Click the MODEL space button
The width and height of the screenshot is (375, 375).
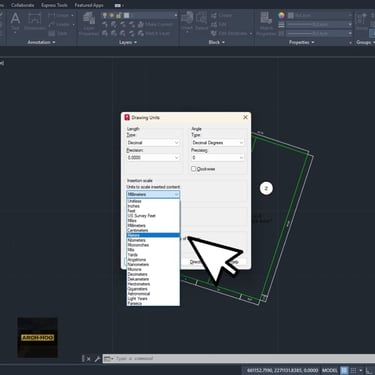pos(329,370)
